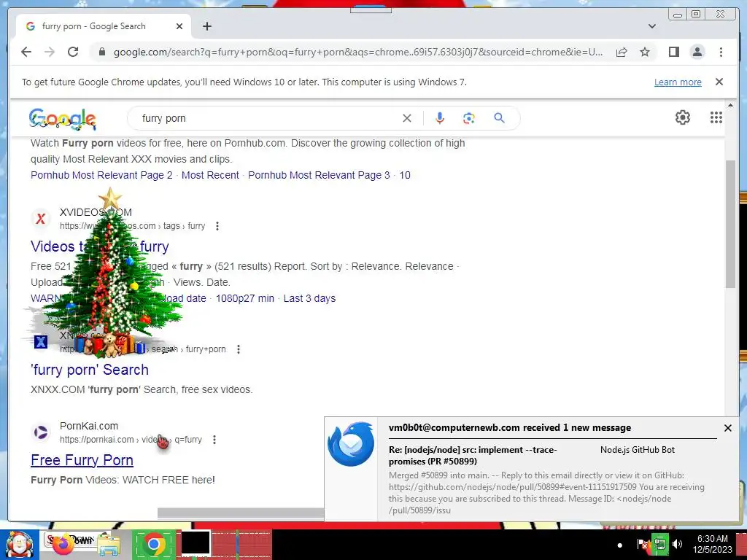Click 'Node.js GitHub Bot' sender in notification
This screenshot has width=747, height=560.
(638, 449)
